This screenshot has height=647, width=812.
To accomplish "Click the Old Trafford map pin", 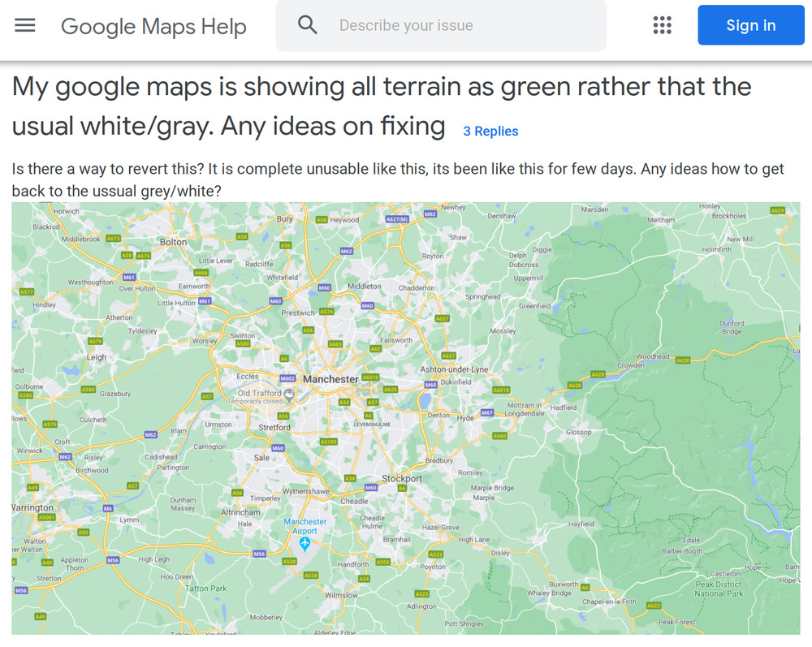I will (290, 395).
